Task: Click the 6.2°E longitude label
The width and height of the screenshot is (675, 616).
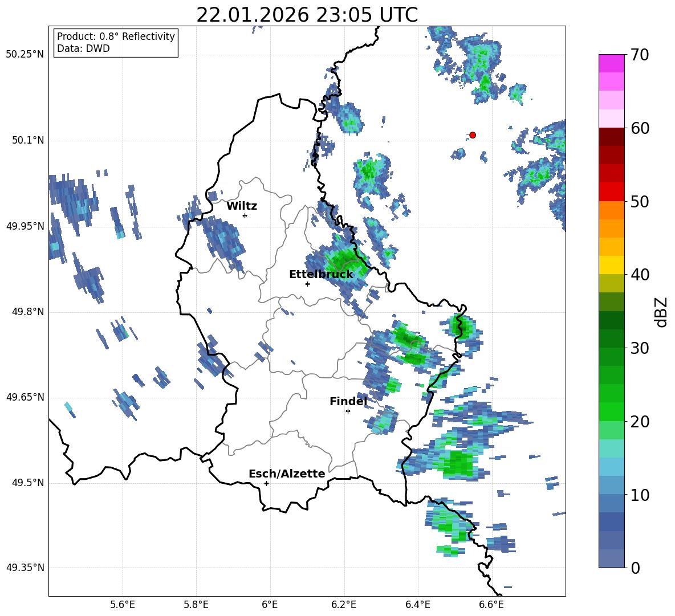Action: [344, 605]
